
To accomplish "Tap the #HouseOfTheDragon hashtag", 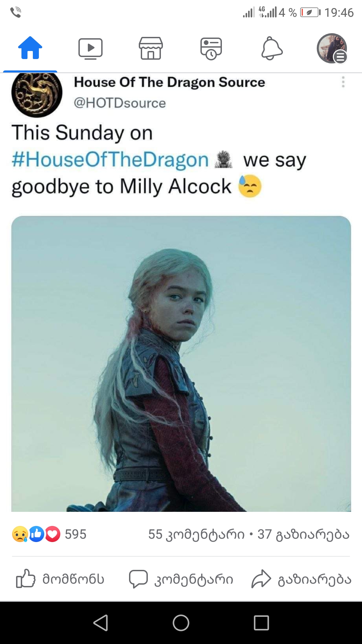I will tap(110, 160).
